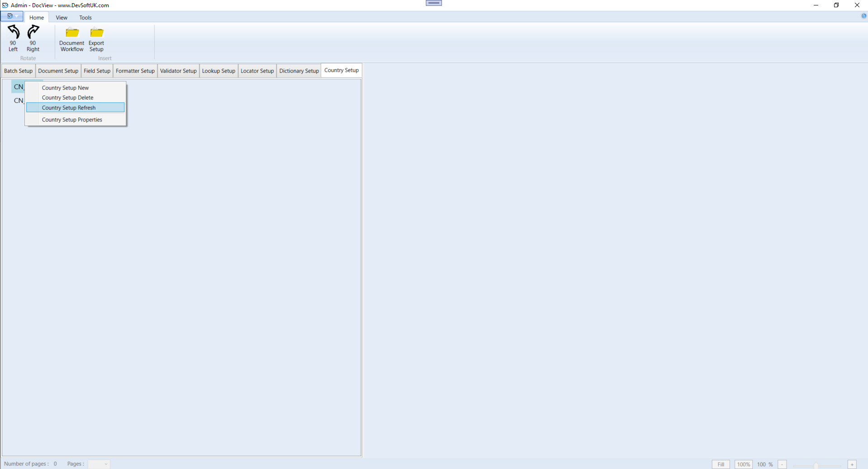Switch to the Tools ribbon tab
This screenshot has width=868, height=469.
tap(85, 18)
